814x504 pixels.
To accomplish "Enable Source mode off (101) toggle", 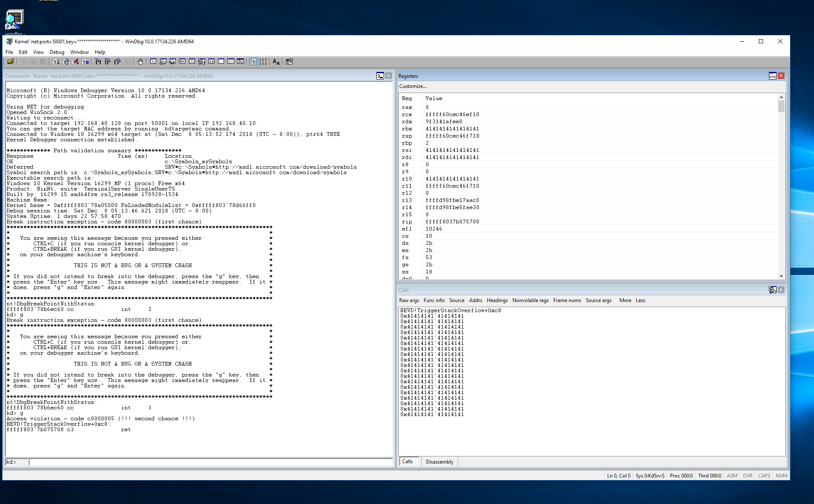I will [263, 62].
